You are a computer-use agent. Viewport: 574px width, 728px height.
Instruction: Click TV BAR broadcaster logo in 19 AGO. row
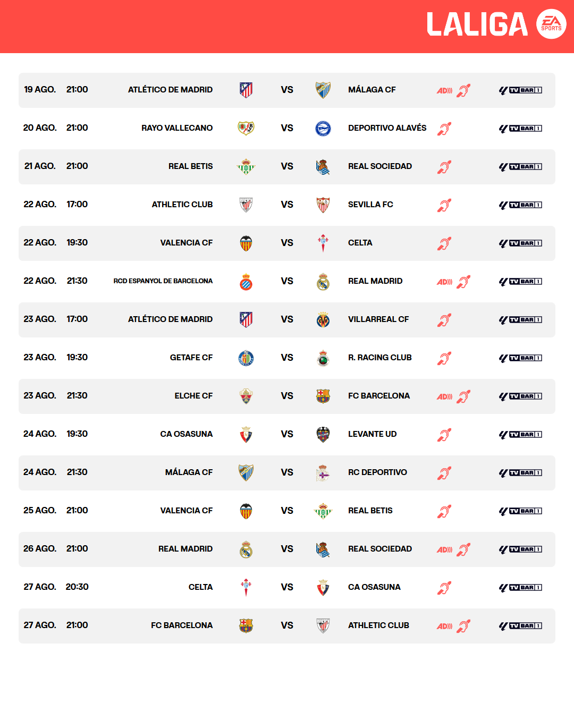pos(520,90)
